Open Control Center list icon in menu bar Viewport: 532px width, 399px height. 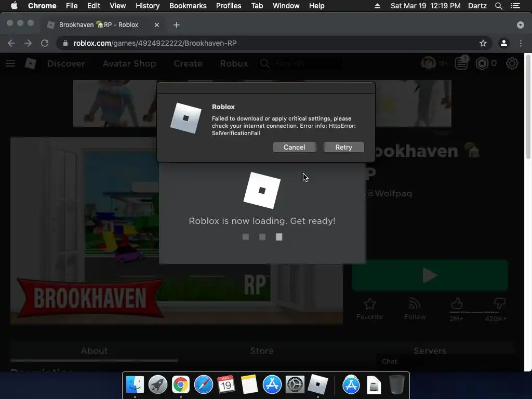tap(515, 6)
